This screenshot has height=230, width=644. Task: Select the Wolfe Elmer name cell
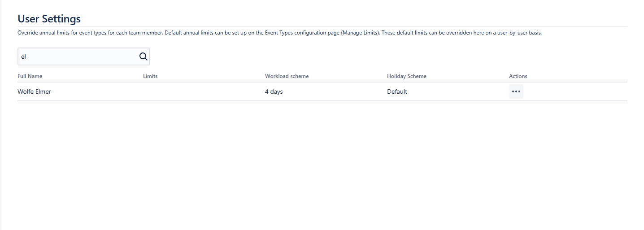coord(34,91)
